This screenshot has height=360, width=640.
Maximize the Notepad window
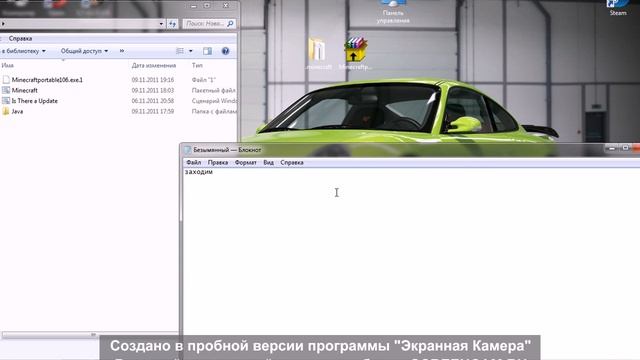click(625, 148)
